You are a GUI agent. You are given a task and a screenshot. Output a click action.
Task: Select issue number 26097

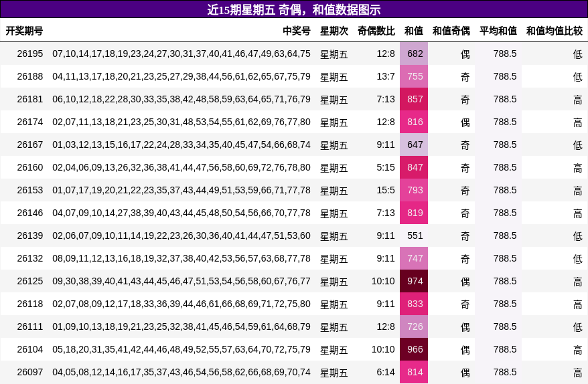[30, 372]
